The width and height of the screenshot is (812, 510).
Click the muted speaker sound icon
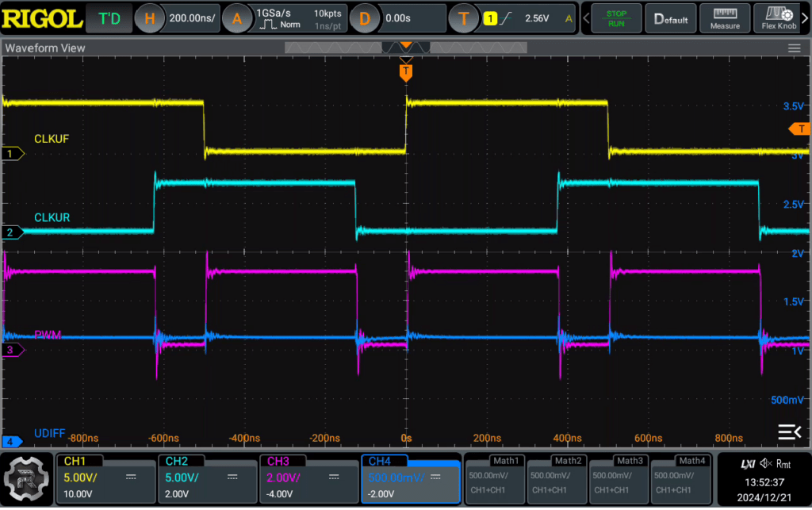(765, 464)
